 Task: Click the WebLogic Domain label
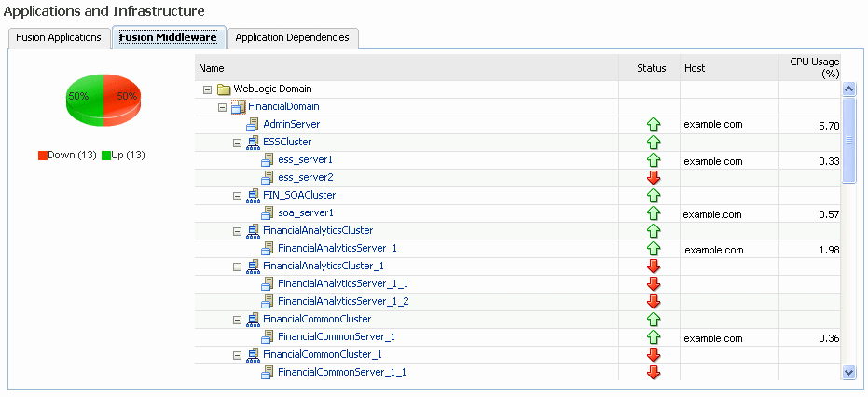click(x=272, y=89)
